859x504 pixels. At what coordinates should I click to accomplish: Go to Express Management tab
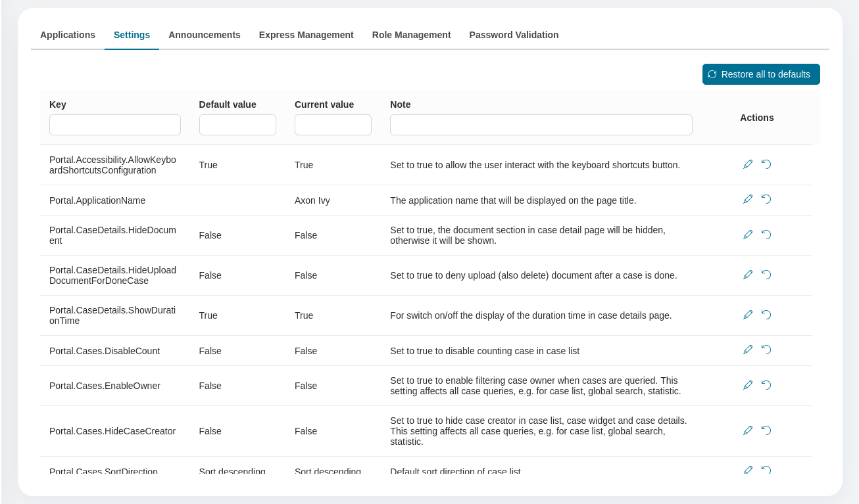coord(306,35)
